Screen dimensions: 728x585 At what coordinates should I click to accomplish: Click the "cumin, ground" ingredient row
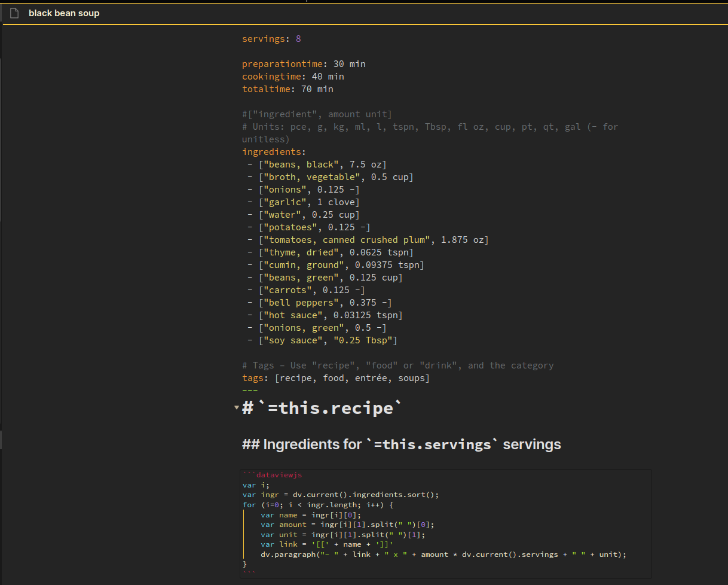(336, 265)
